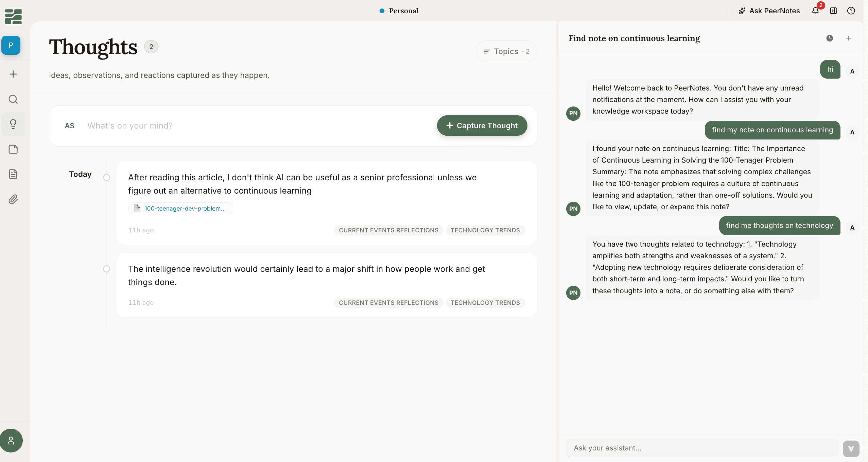The width and height of the screenshot is (868, 462).
Task: Send message with the arrow button
Action: point(851,449)
